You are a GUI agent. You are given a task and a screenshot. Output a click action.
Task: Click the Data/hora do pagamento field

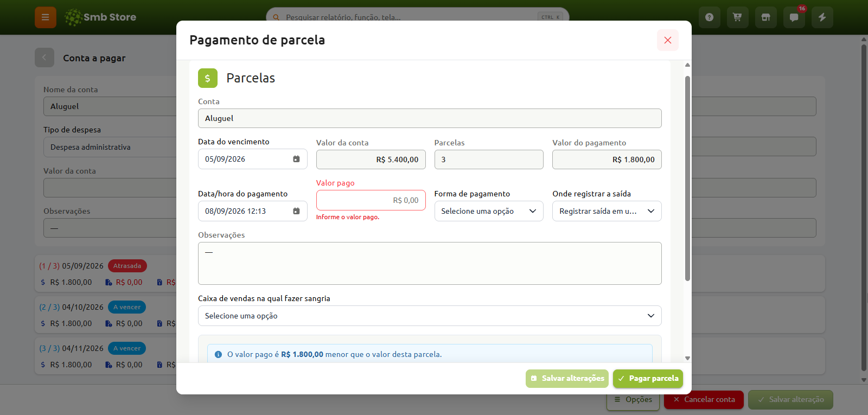[x=253, y=211]
